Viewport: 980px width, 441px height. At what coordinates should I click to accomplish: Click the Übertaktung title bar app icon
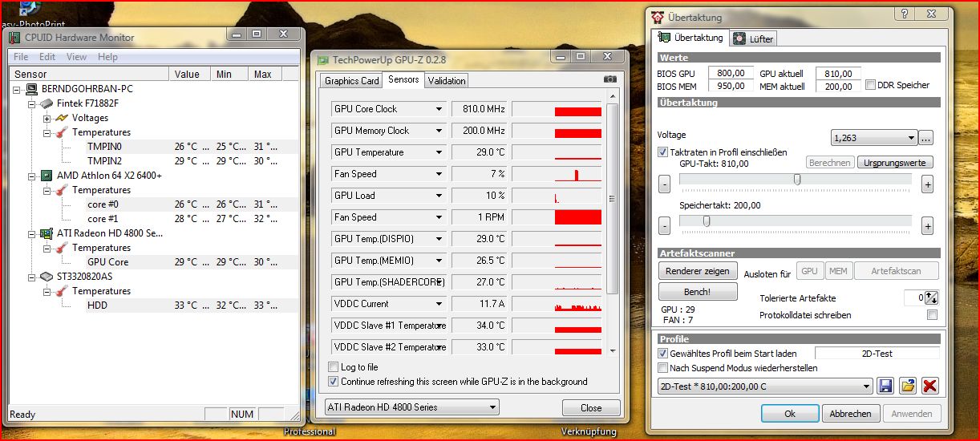[x=658, y=17]
